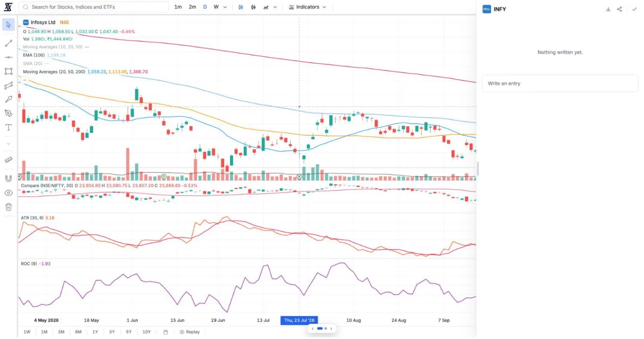Image resolution: width=644 pixels, height=339 pixels.
Task: Set chart range to 1Y
Action: click(95, 332)
